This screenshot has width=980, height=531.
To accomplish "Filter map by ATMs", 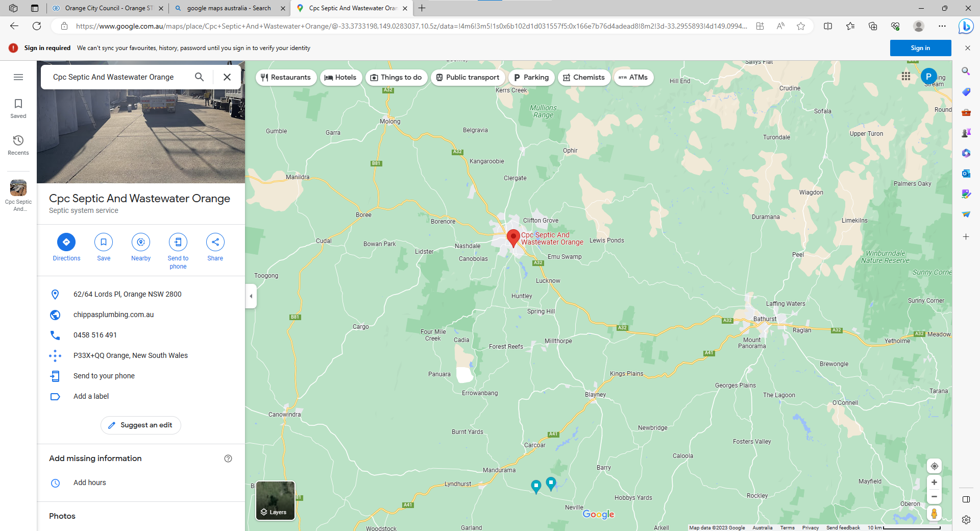I will [x=633, y=78].
